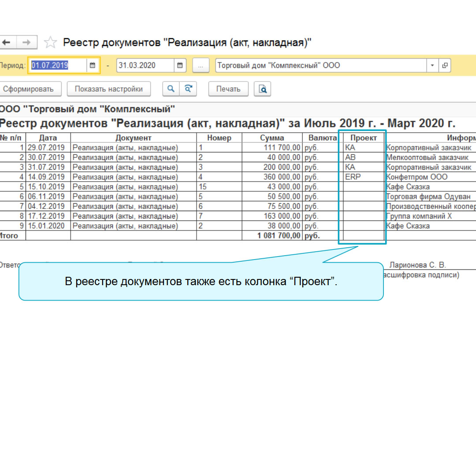This screenshot has height=476, width=476.
Task: Select signature name Ларионова С. В.
Action: pyautogui.click(x=418, y=265)
